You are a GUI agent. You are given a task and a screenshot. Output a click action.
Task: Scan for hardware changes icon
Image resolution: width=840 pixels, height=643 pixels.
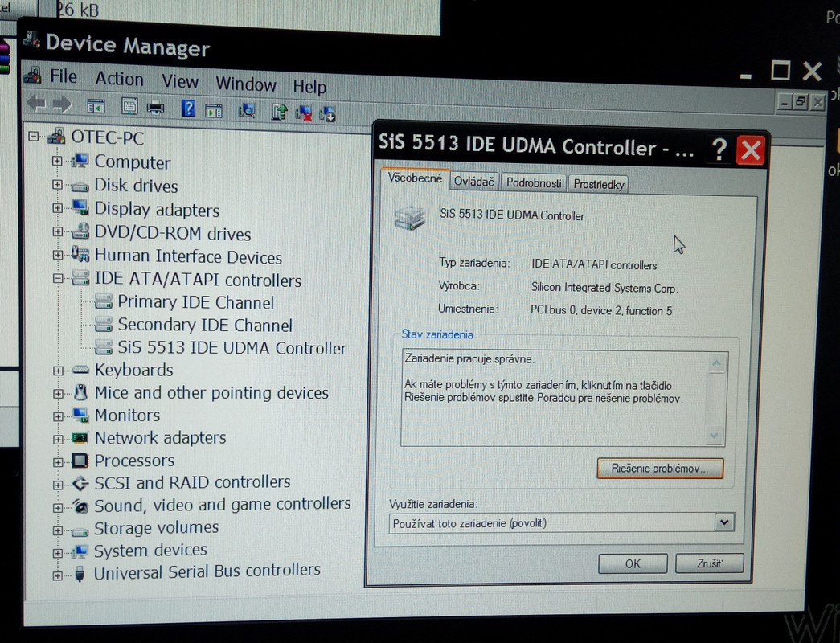coord(247,111)
